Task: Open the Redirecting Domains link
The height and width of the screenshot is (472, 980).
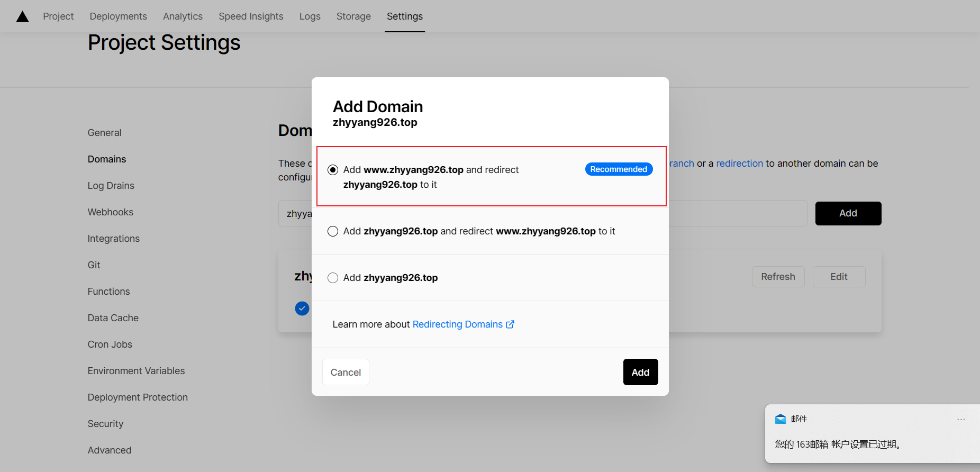Action: point(457,324)
